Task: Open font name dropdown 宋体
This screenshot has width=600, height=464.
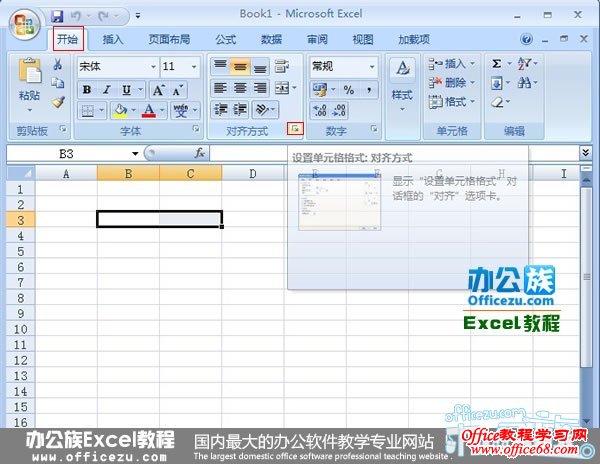Action: tap(153, 67)
